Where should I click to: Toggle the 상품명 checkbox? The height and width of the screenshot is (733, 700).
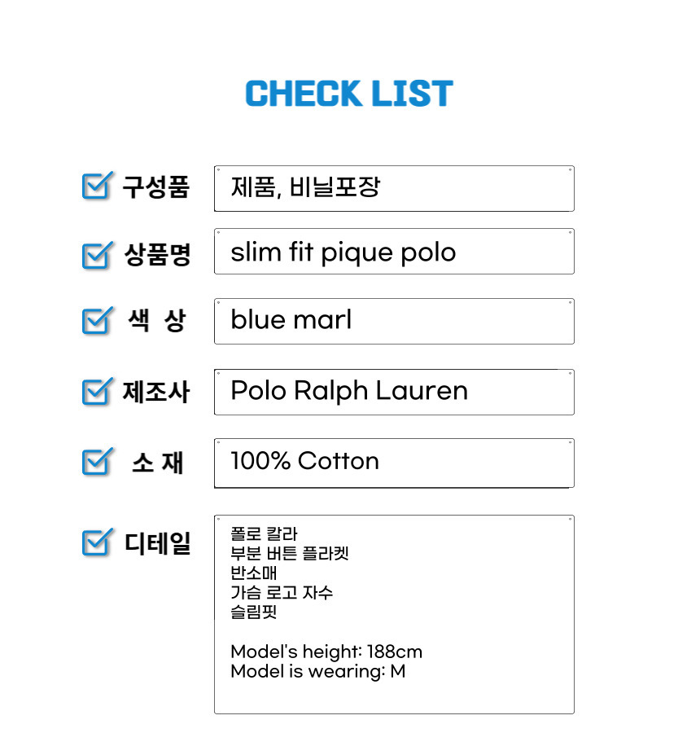97,255
